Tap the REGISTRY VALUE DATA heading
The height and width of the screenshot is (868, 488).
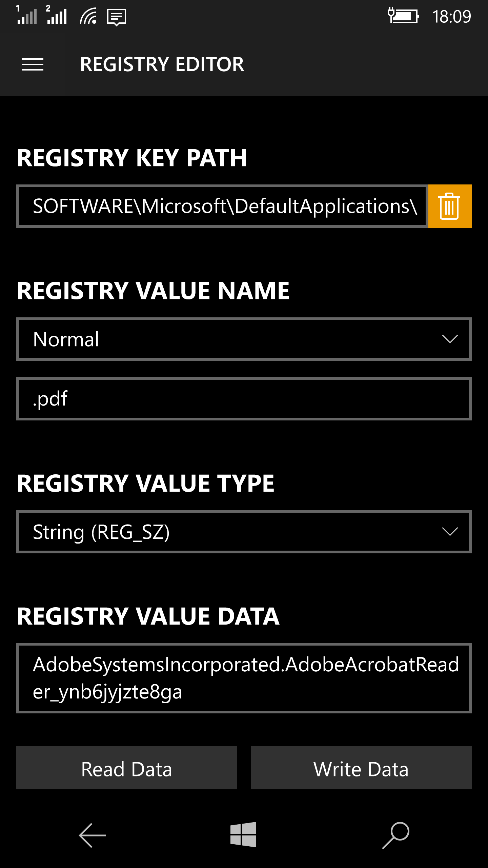click(148, 616)
